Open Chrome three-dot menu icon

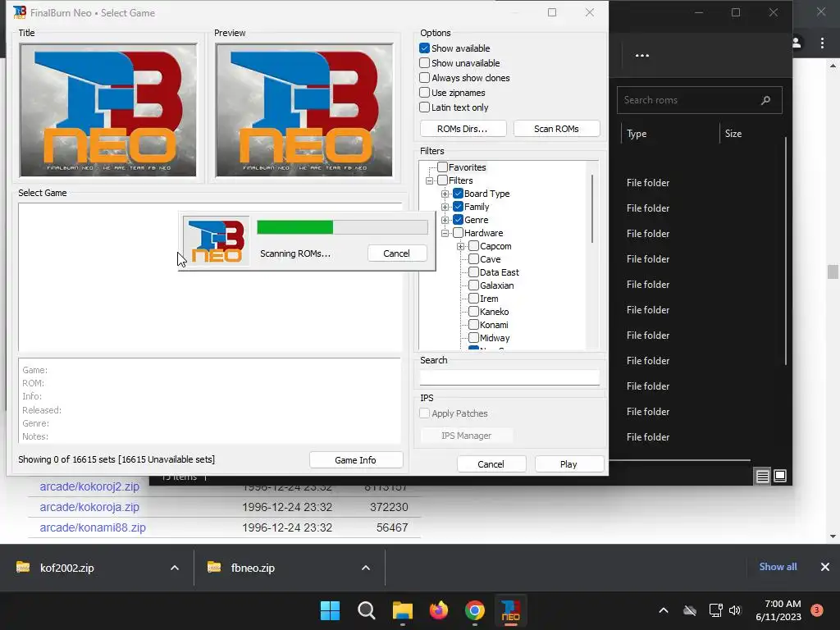[x=822, y=43]
